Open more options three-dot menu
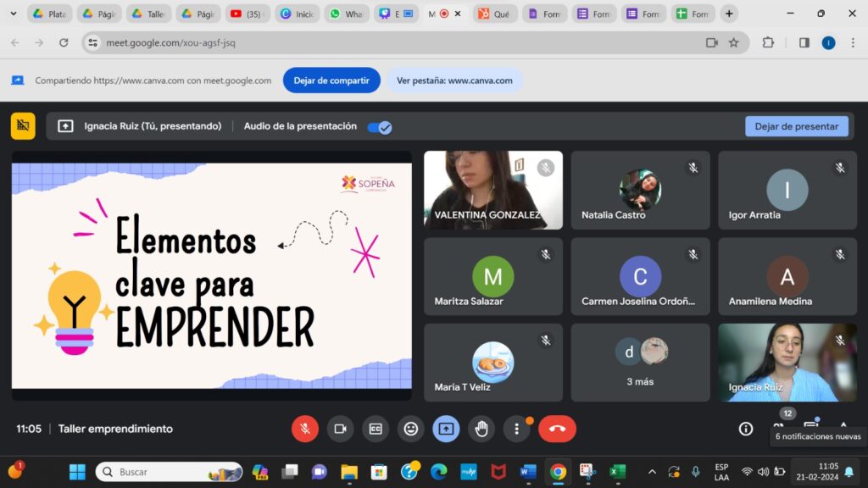The height and width of the screenshot is (488, 868). [517, 429]
